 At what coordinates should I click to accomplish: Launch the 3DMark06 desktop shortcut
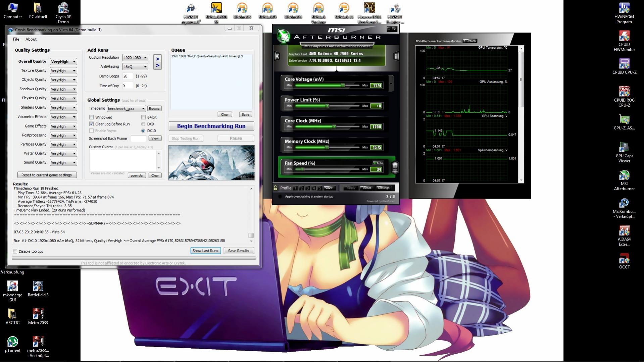[x=293, y=11]
